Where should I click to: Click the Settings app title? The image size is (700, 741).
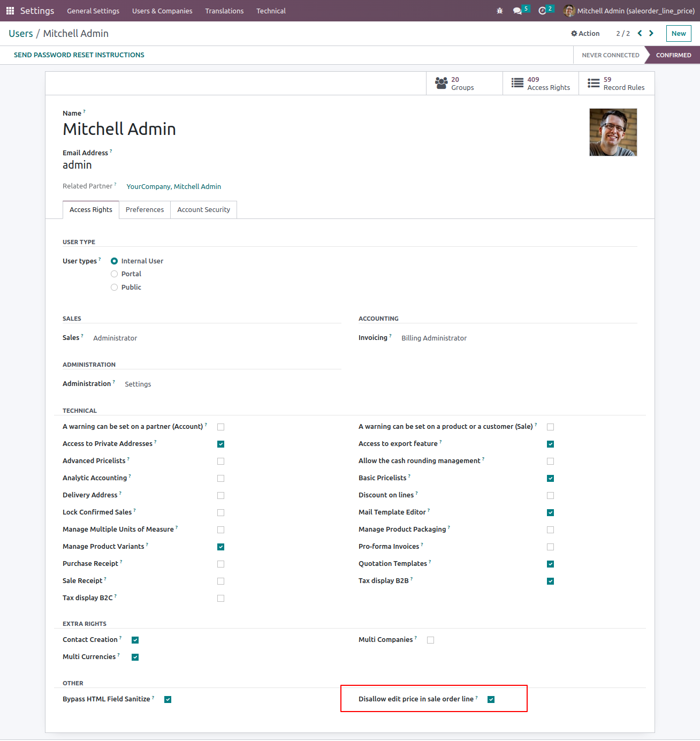(37, 11)
